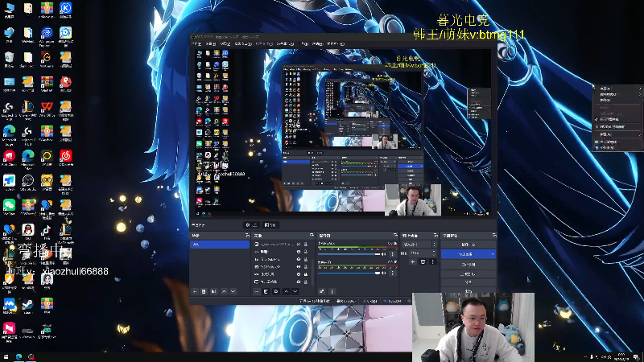644x362 pixels.
Task: Move selected source up in Sources list
Action: (x=286, y=291)
